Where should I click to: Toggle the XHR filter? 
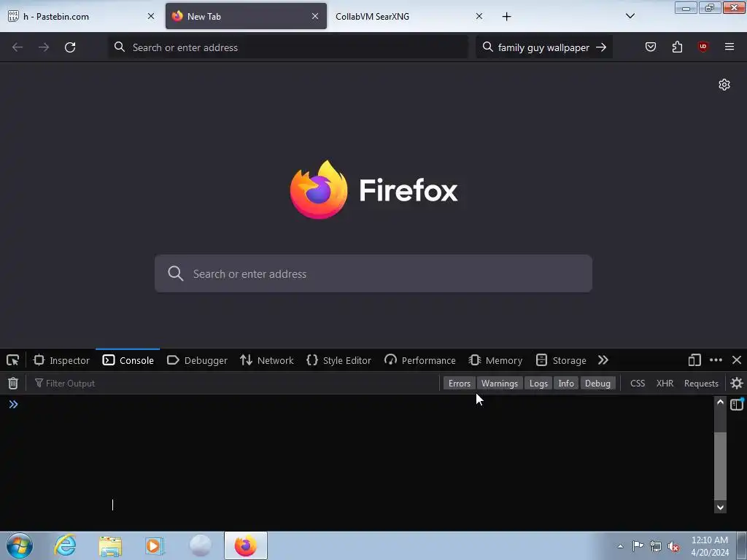665,384
